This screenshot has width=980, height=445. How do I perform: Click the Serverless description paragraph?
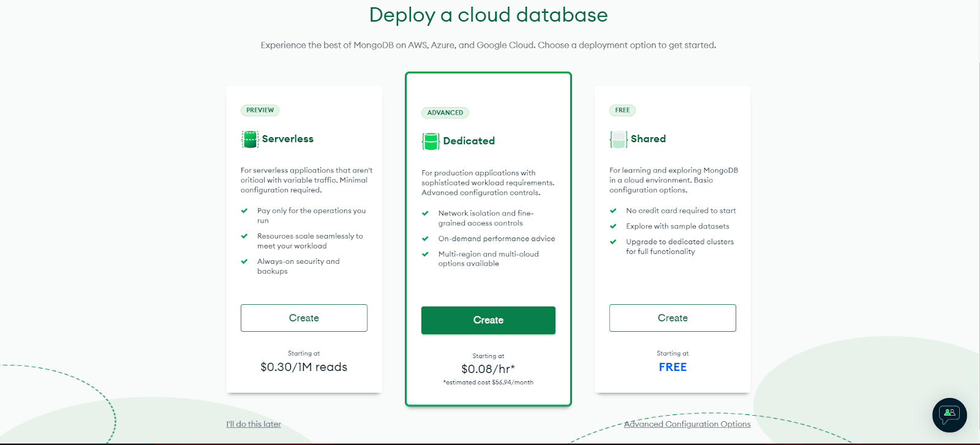(x=306, y=180)
